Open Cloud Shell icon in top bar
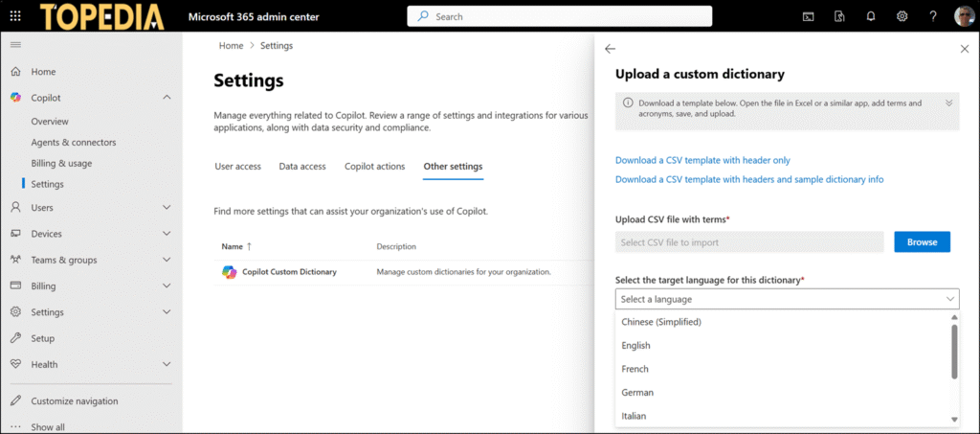The height and width of the screenshot is (434, 980). tap(808, 17)
